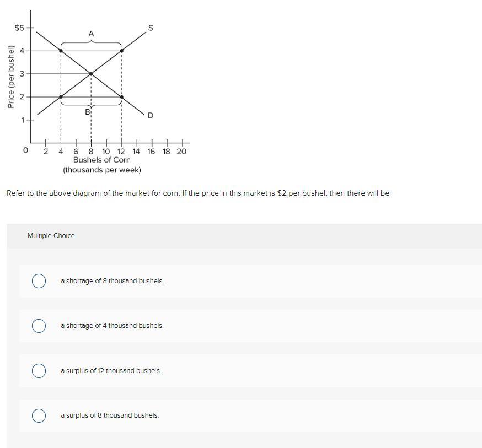Click the demand curve label D
This screenshot has width=482, height=448.
pos(151,115)
